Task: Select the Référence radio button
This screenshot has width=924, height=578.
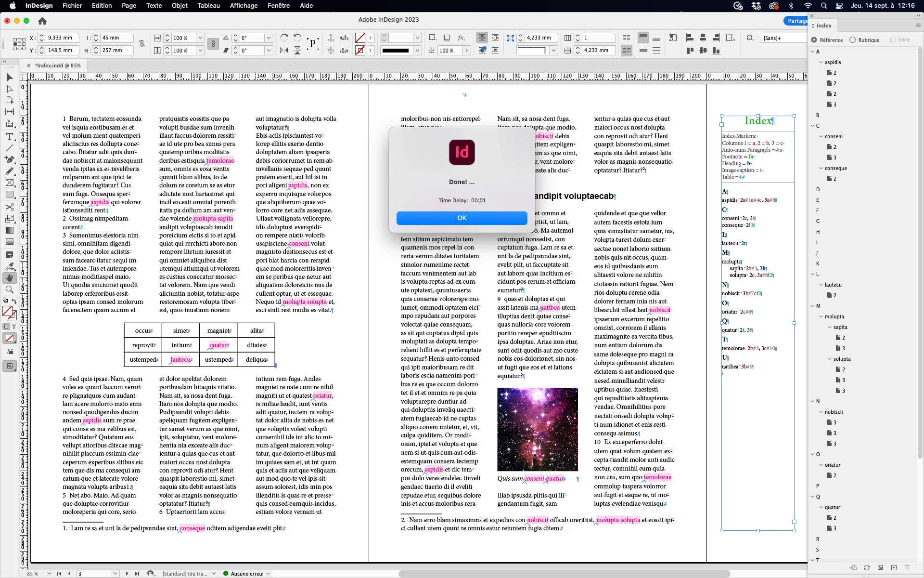Action: point(814,40)
